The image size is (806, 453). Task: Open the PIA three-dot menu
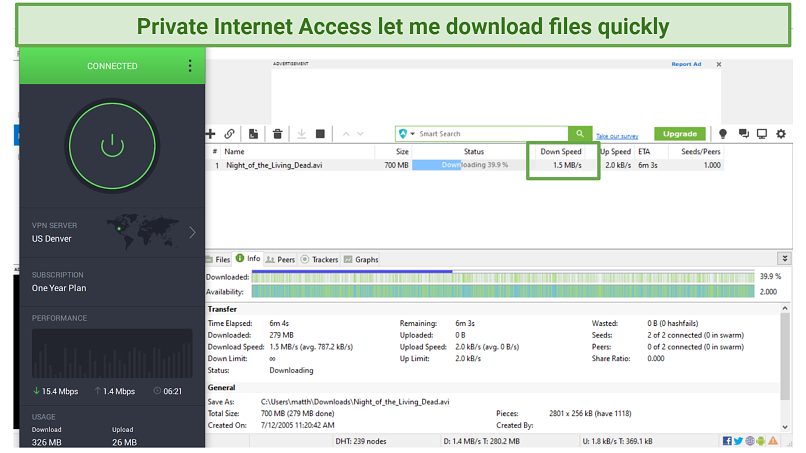coord(190,66)
